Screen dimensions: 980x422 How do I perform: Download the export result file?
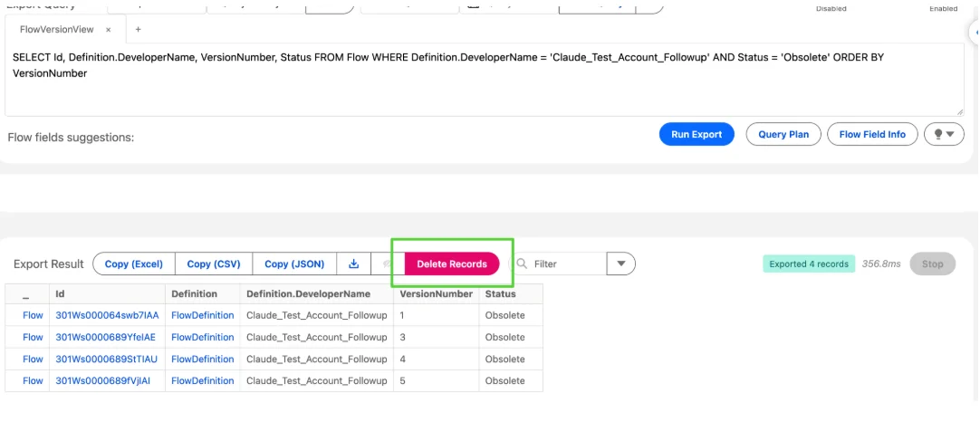click(x=354, y=264)
